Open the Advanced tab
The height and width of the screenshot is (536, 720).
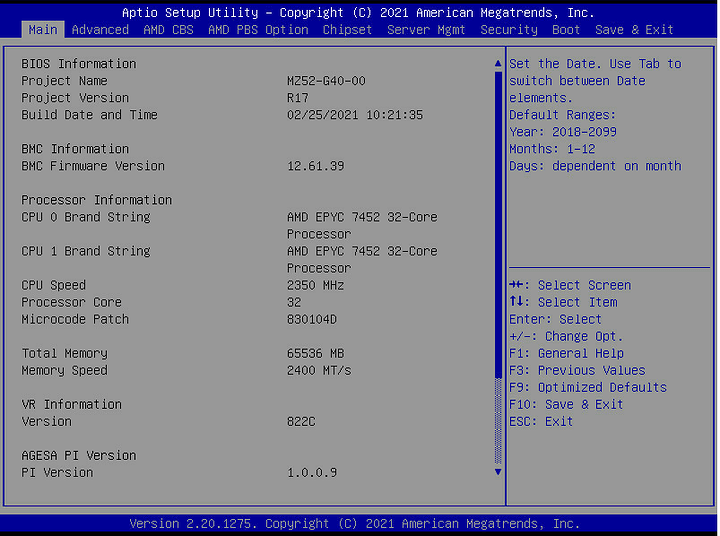[100, 30]
